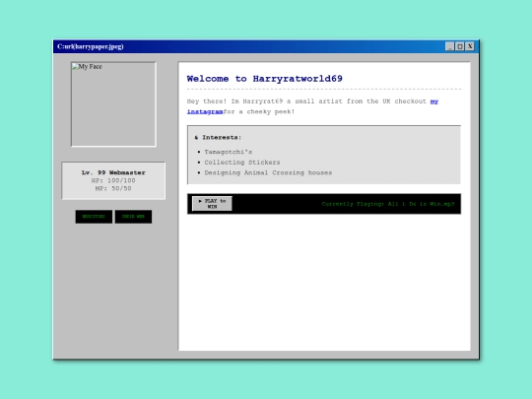This screenshot has height=399, width=532.
Task: Click the NEOCITIES badge button
Action: 94,217
